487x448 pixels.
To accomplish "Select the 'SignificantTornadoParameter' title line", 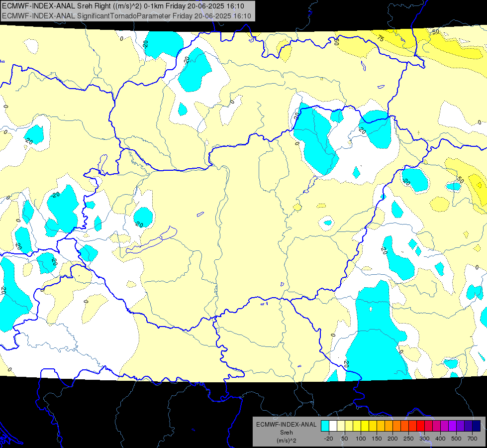I will [126, 16].
